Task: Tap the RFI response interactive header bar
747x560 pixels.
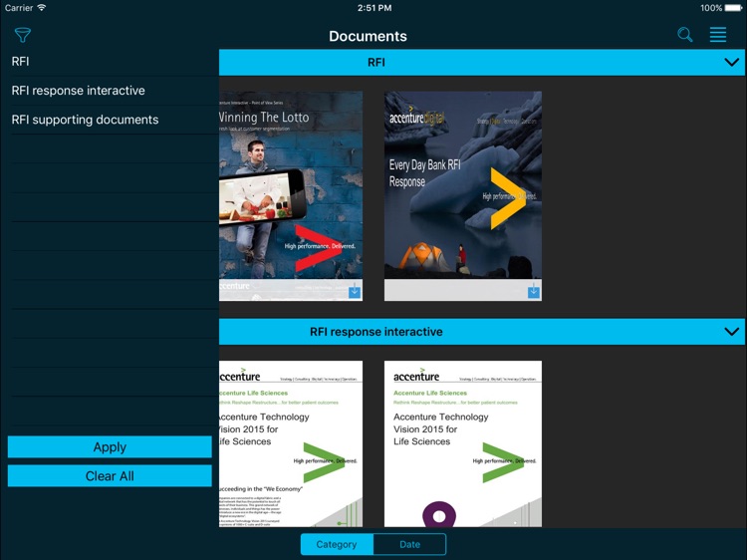Action: (482, 331)
